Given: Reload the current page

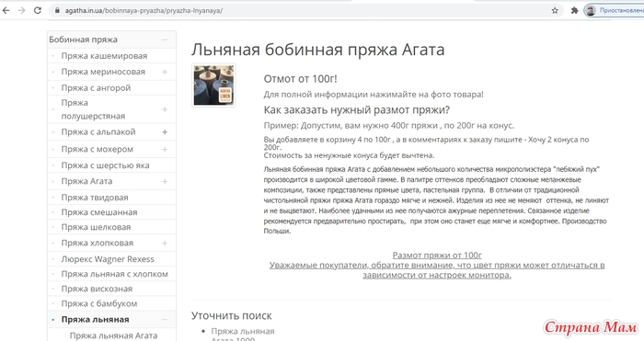Looking at the screenshot, I should tap(38, 11).
